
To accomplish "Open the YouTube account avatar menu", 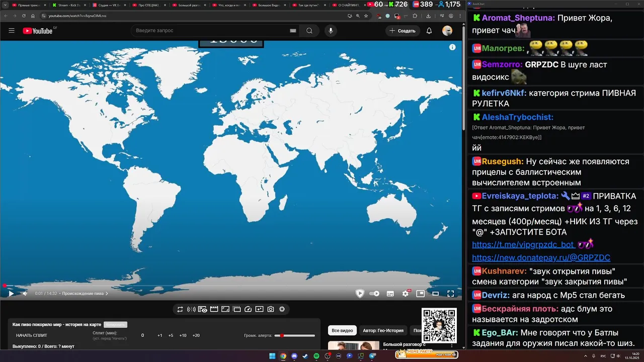I will point(447,31).
